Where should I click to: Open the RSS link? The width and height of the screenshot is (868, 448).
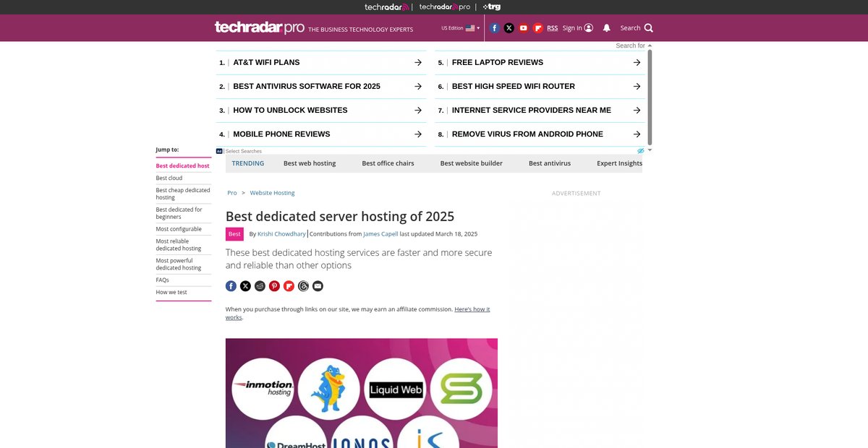coord(552,28)
